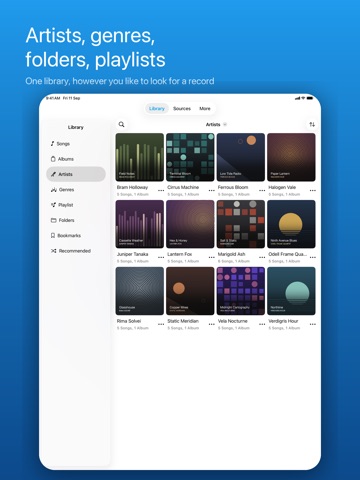Select Songs in the sidebar
Screen dimensions: 360x480
pos(76,144)
